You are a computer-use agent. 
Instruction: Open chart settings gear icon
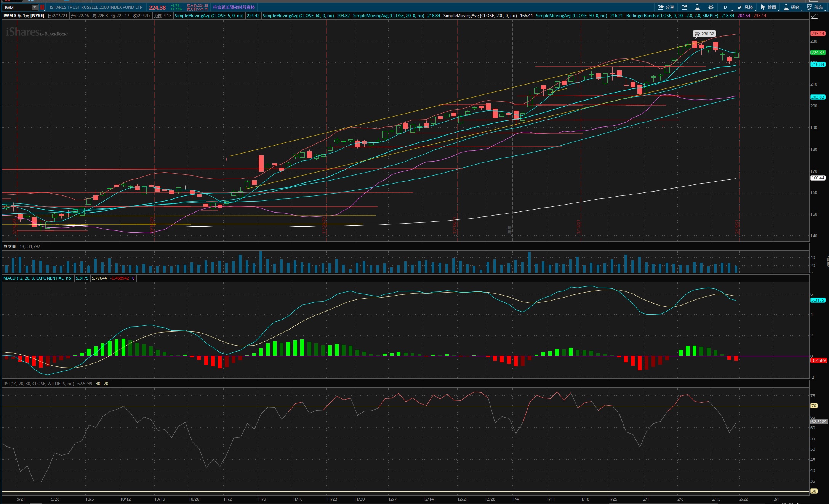coord(711,7)
